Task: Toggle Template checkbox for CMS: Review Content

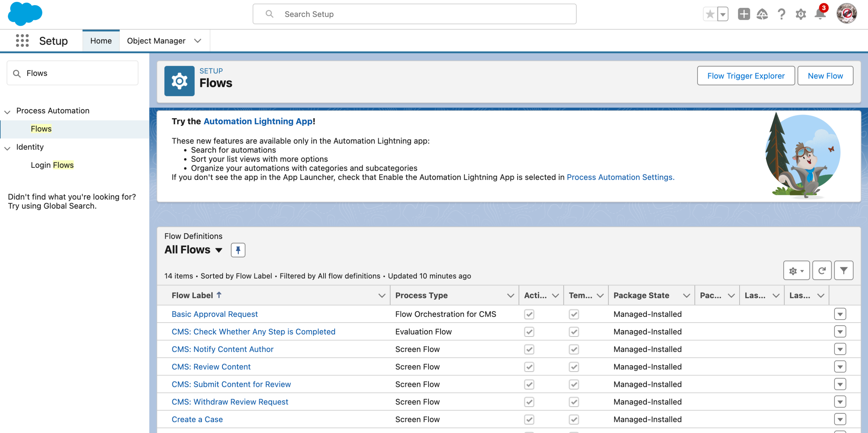Action: [x=574, y=367]
